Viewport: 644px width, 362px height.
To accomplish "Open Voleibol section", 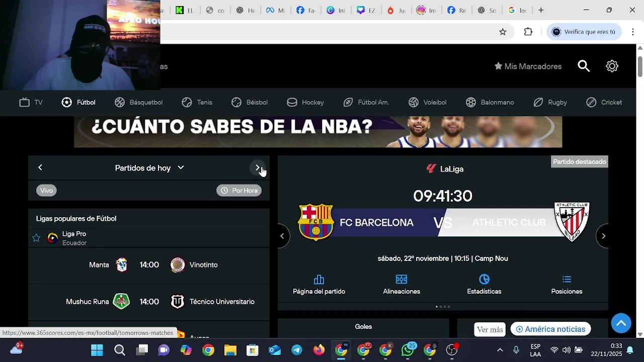I will pos(427,102).
